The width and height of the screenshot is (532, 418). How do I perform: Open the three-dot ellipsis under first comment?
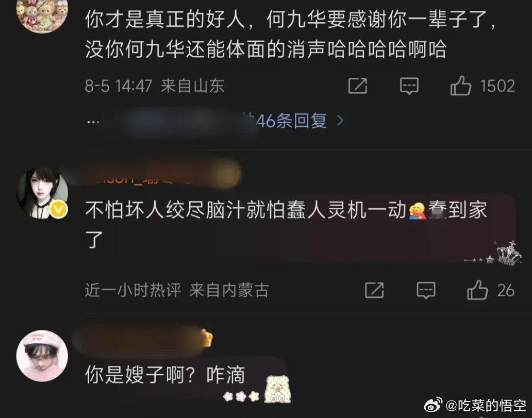click(93, 122)
